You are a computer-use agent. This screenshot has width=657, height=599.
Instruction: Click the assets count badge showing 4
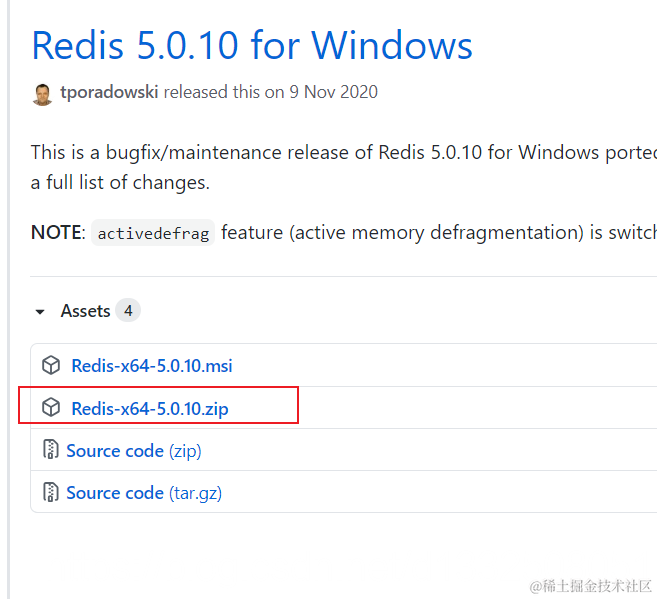(x=128, y=311)
